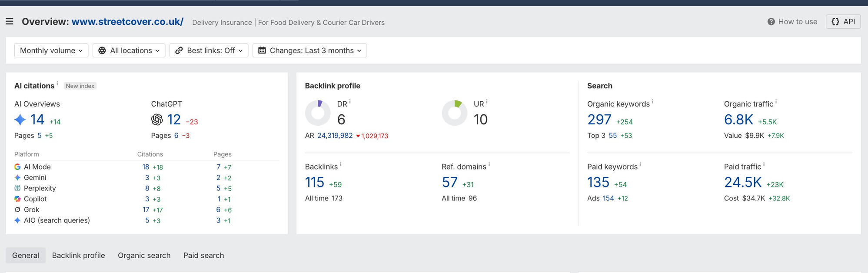
Task: Click the Google AI Mode icon
Action: click(17, 167)
